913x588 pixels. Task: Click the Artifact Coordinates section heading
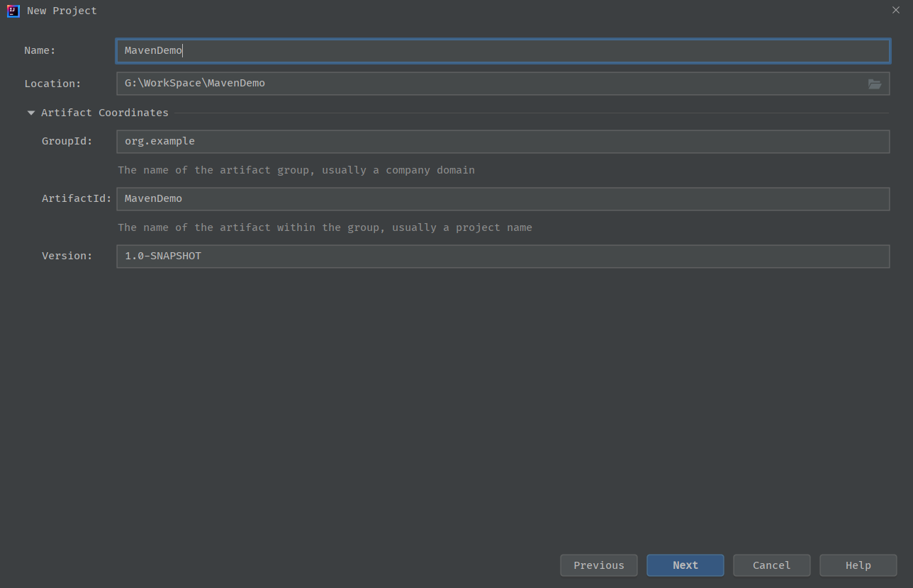[x=105, y=113]
